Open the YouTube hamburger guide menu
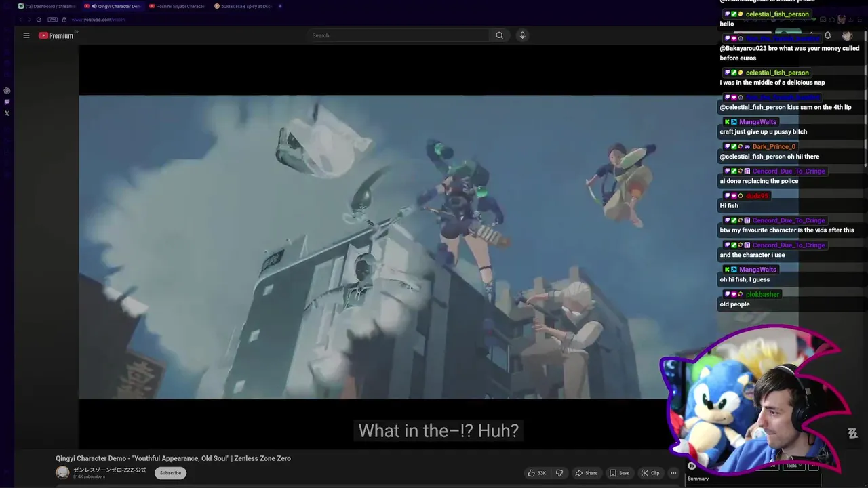 pyautogui.click(x=26, y=35)
